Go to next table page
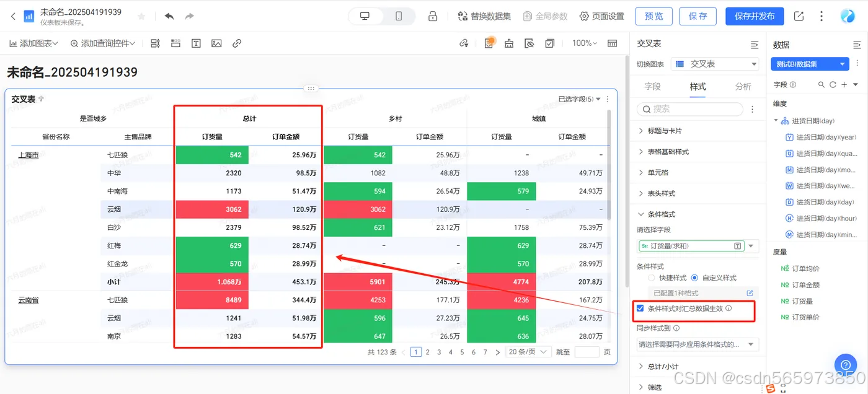The width and height of the screenshot is (868, 394). click(x=497, y=352)
